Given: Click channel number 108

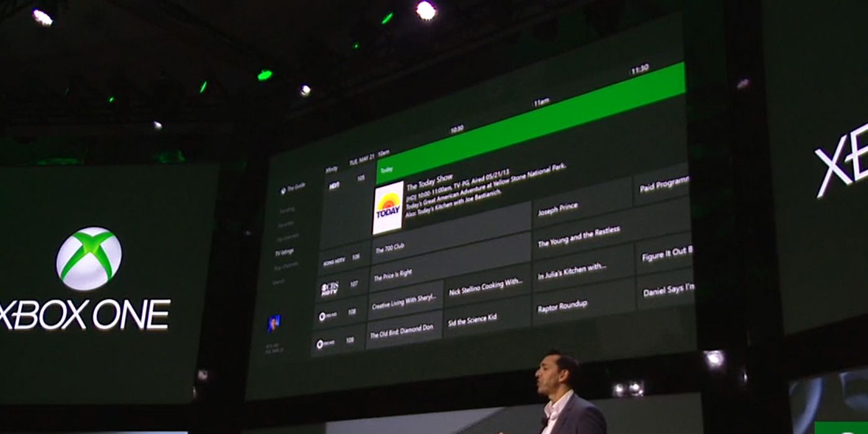Looking at the screenshot, I should point(353,312).
